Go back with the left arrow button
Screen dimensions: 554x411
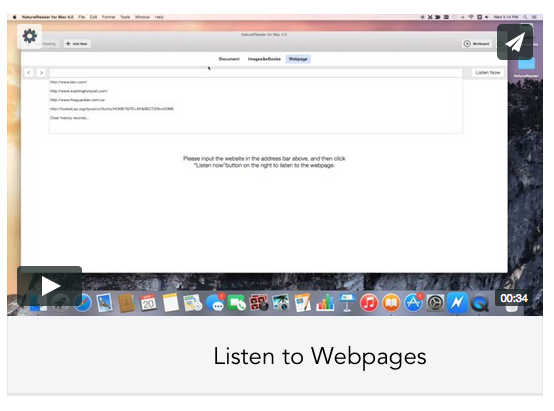[29, 72]
